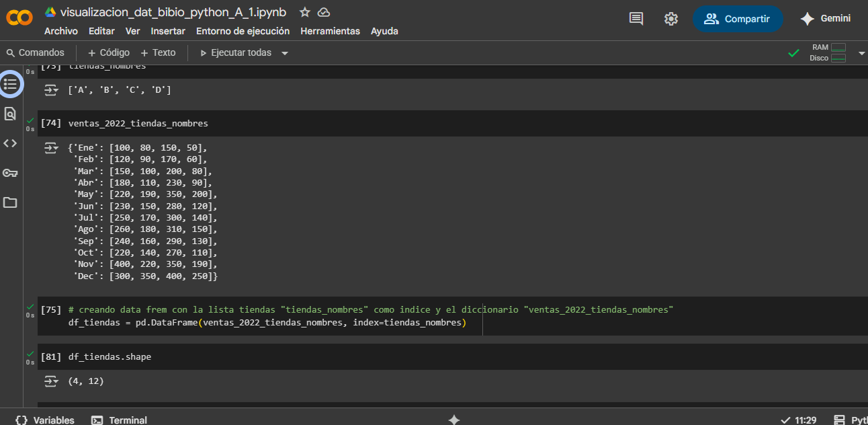
Task: Open the Colab home logo
Action: (x=19, y=19)
